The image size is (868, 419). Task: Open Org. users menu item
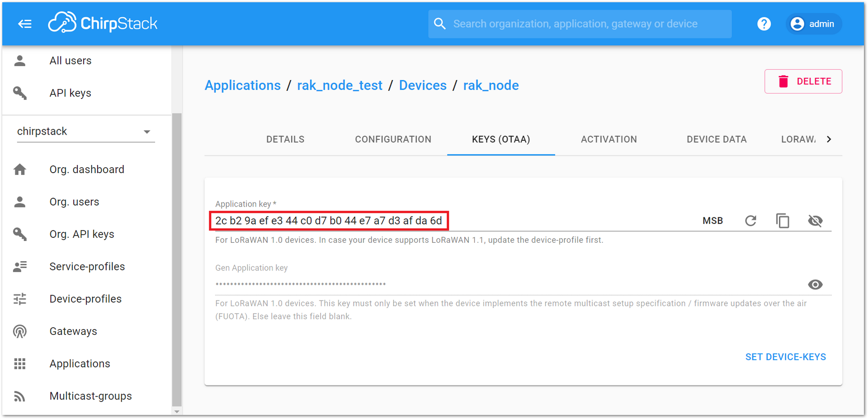point(87,202)
